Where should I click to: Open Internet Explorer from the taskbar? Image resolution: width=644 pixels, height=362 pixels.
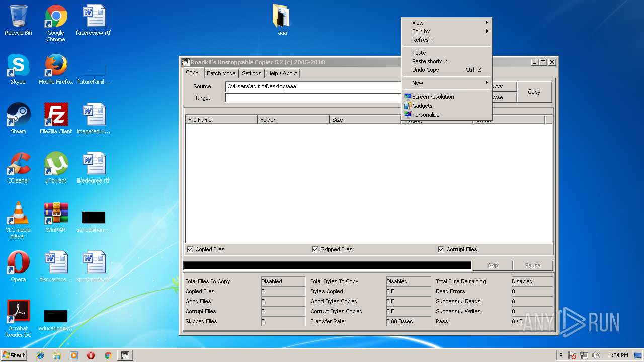[x=40, y=355]
